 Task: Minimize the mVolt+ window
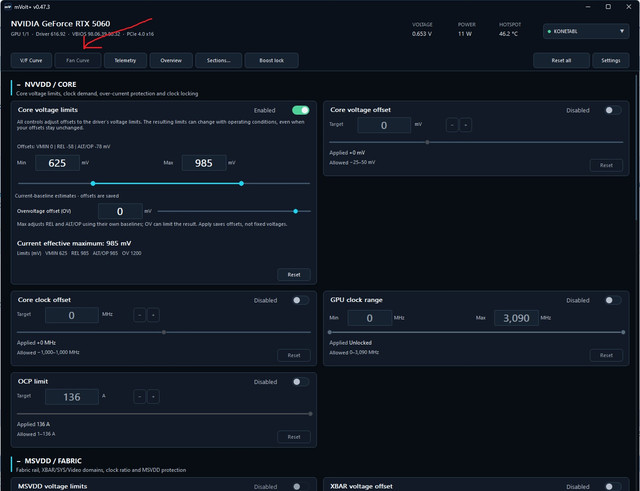(x=588, y=7)
